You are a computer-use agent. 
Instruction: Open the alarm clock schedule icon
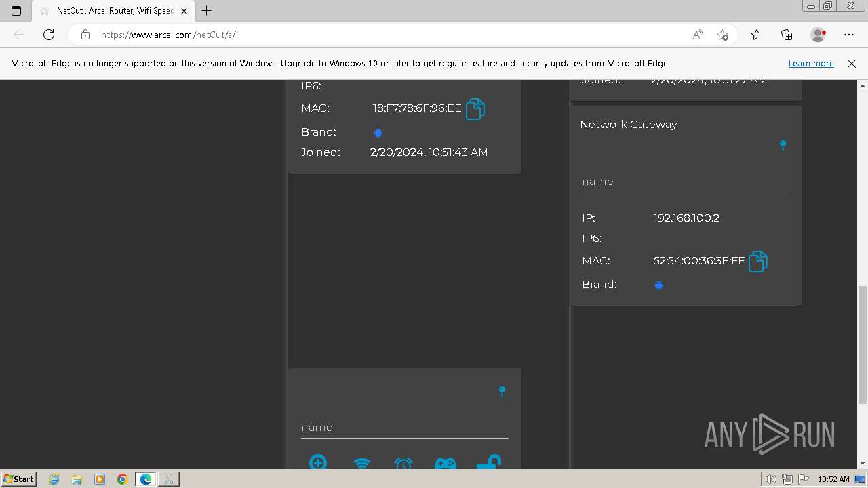tap(403, 464)
